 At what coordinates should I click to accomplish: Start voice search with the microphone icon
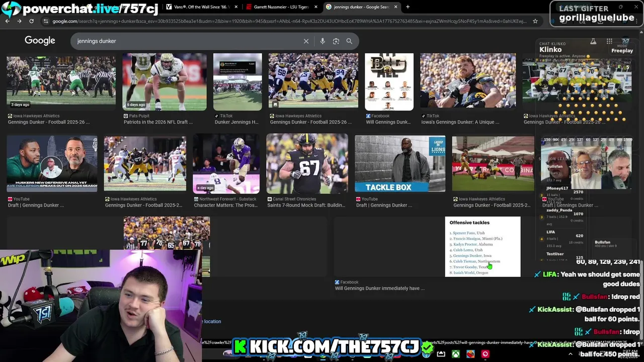[323, 41]
